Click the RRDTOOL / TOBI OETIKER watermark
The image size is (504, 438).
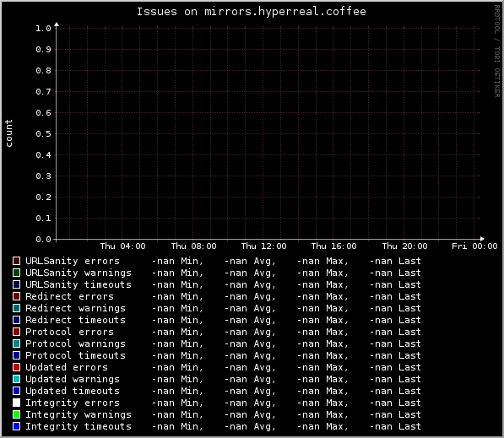click(x=497, y=51)
